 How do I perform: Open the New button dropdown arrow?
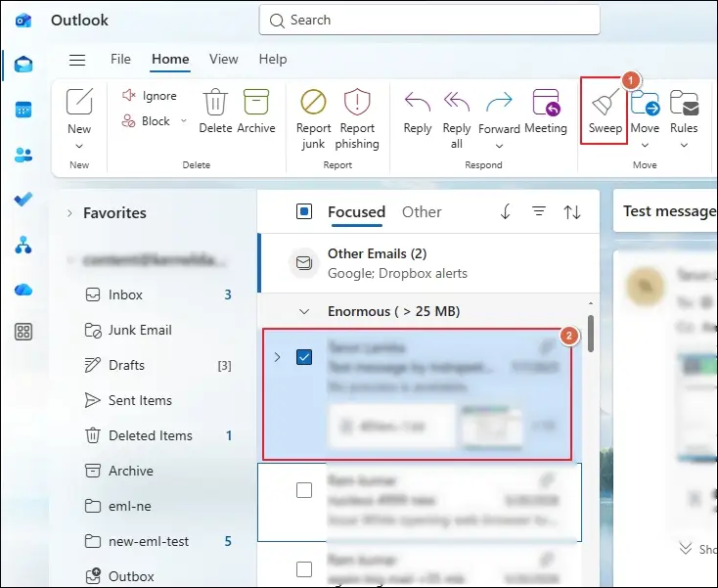[79, 146]
